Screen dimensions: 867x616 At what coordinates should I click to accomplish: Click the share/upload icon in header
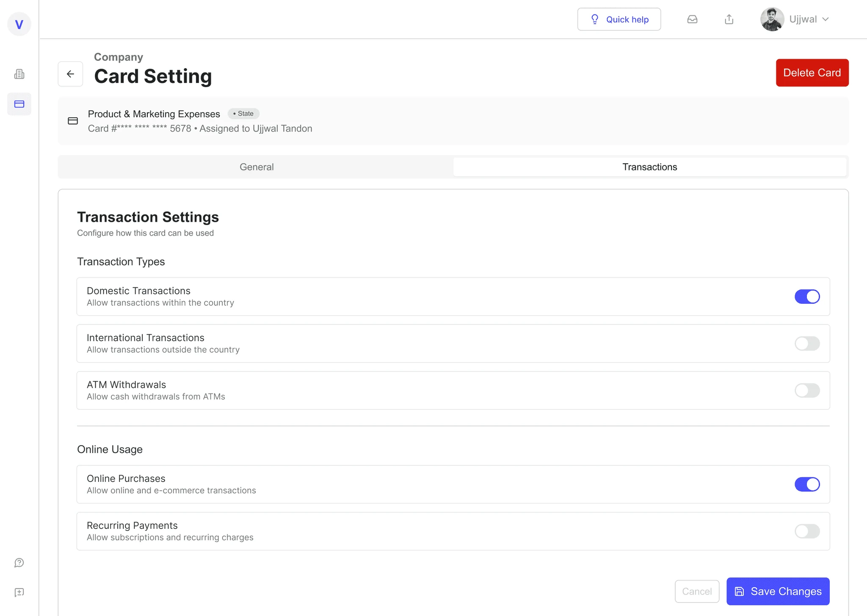729,19
